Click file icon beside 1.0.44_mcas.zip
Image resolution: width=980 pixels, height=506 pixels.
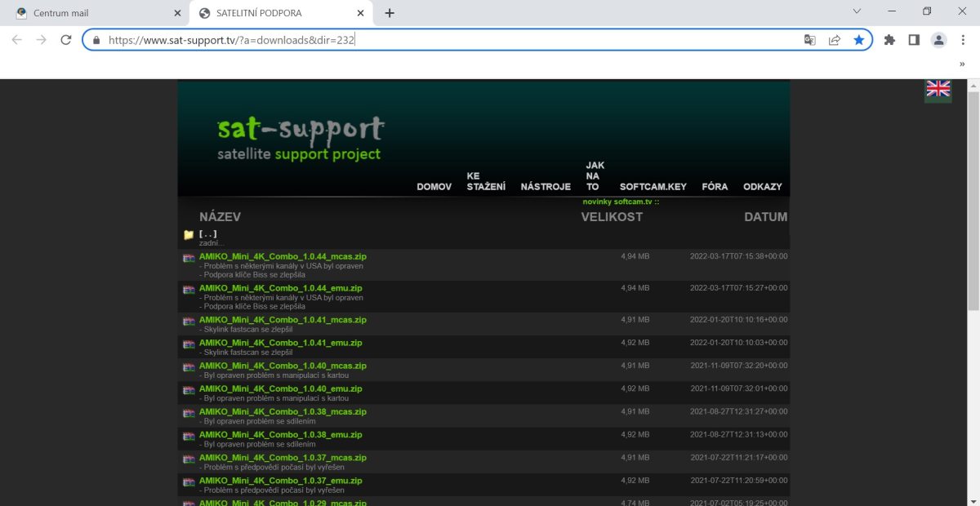point(189,257)
